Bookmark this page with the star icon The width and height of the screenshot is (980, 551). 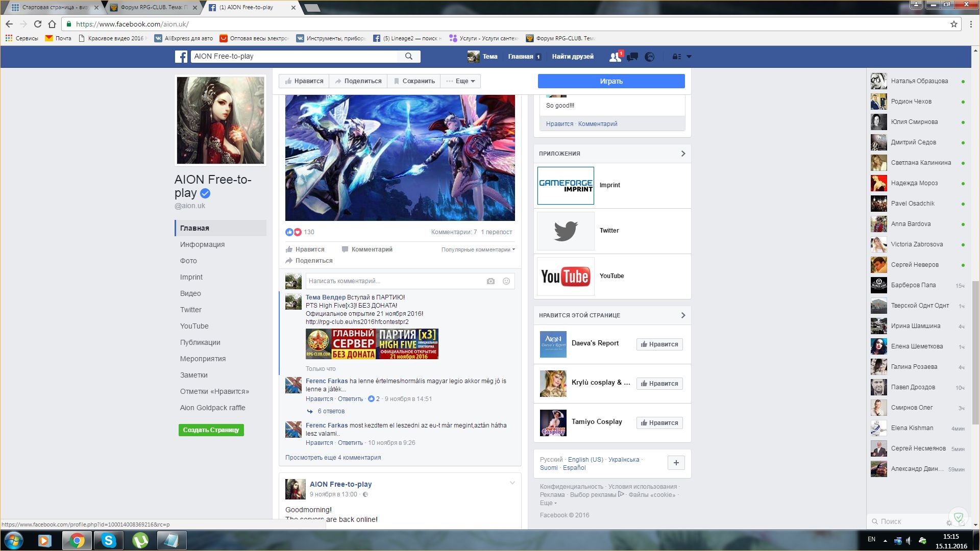953,24
